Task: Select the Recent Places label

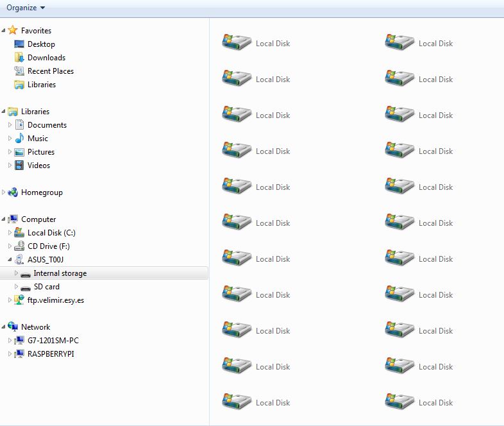Action: pyautogui.click(x=51, y=71)
